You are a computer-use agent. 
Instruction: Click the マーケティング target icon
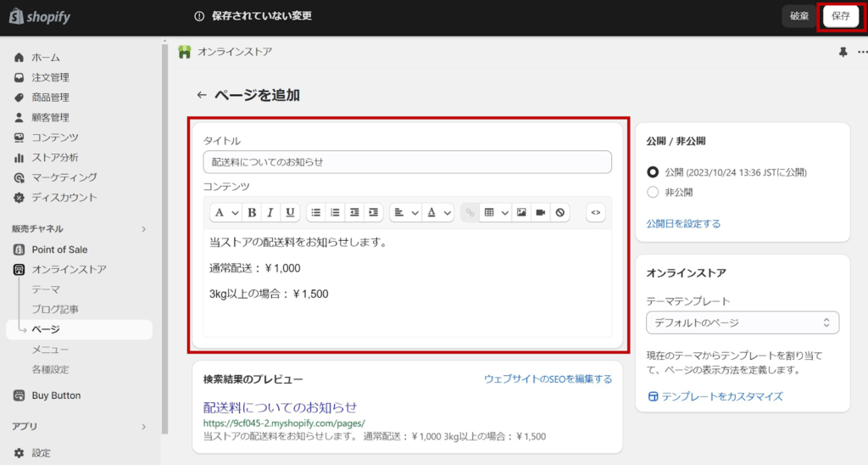click(19, 178)
